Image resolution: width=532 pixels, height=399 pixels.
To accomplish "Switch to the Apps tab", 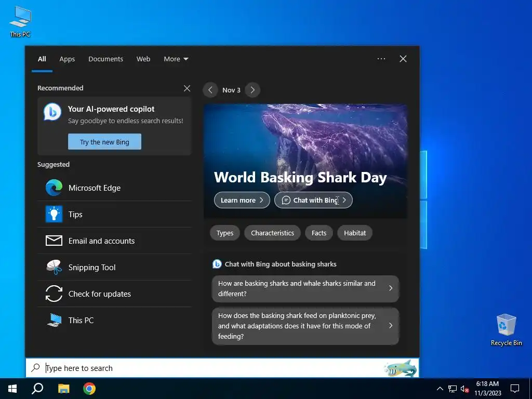I will (67, 59).
